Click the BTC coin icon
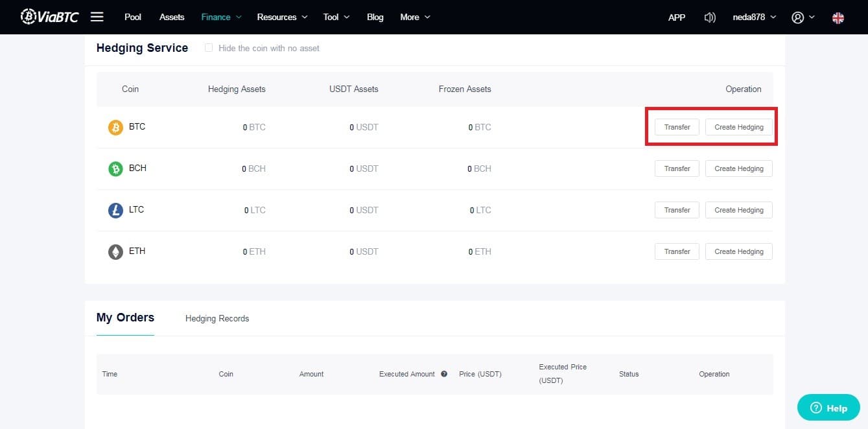The height and width of the screenshot is (429, 868). point(115,128)
